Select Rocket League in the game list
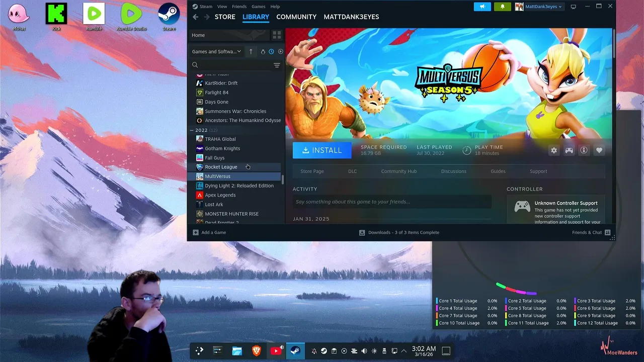The height and width of the screenshot is (362, 644). 234,167
